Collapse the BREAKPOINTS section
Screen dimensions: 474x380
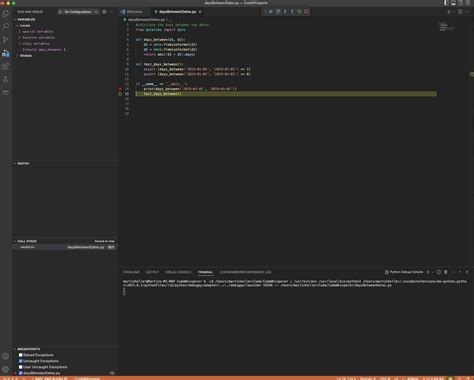(28, 349)
